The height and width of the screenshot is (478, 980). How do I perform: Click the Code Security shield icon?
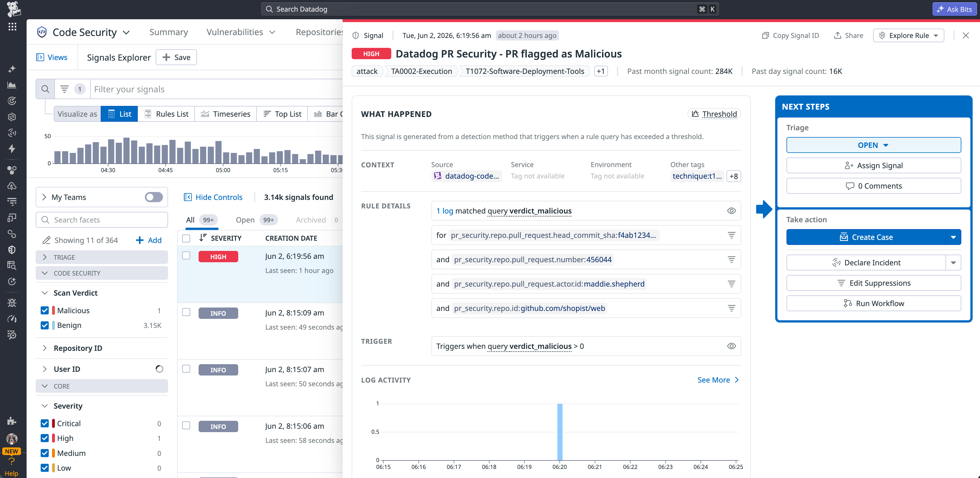pos(42,32)
